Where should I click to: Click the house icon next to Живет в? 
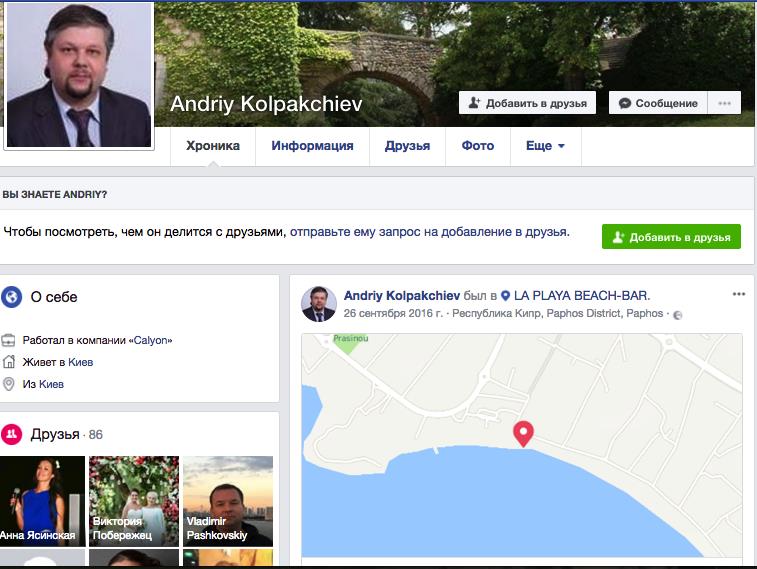[9, 362]
